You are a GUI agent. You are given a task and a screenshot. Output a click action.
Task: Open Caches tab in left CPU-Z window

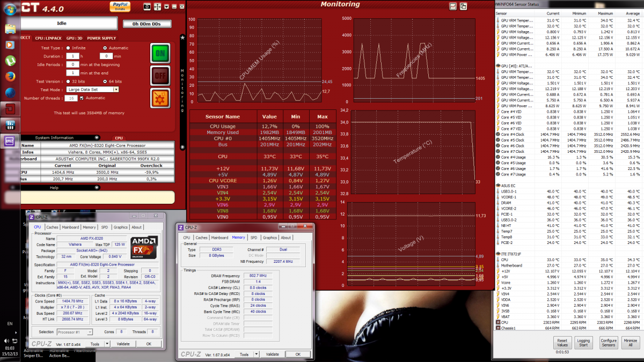(x=53, y=227)
